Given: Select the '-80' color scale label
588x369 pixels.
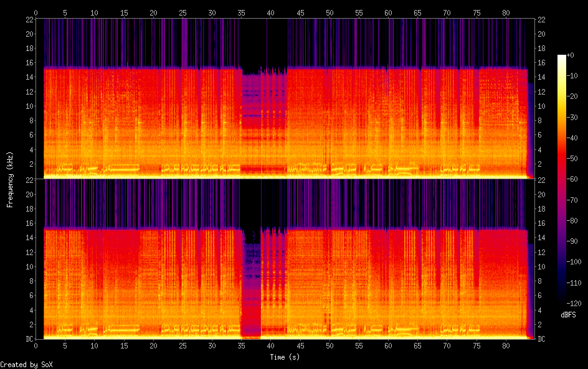Looking at the screenshot, I should (572, 221).
